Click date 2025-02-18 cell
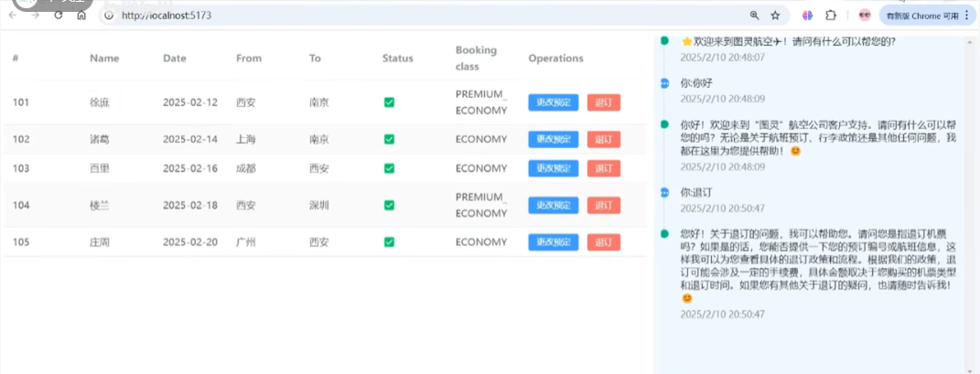Screen dimensions: 980x374 point(190,205)
